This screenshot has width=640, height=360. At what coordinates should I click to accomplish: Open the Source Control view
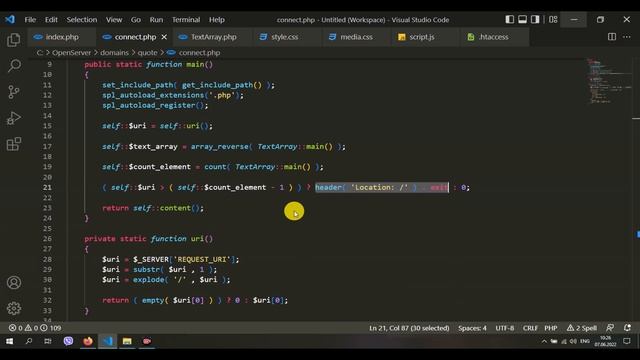[14, 92]
